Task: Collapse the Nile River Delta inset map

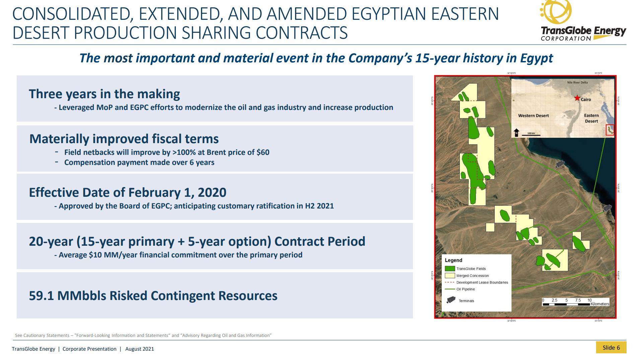Action: 564,107
